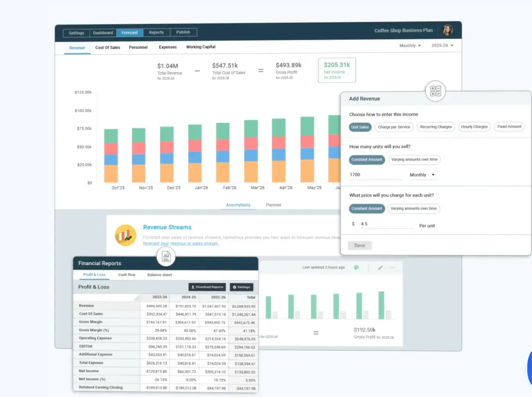
Task: Open the Monthly view dropdown near year selector
Action: point(409,45)
